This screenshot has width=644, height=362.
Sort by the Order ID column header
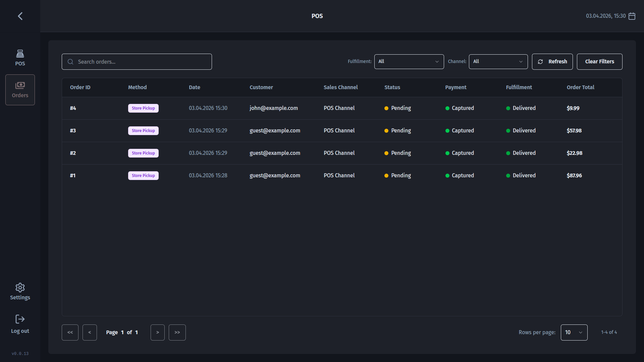click(x=80, y=87)
